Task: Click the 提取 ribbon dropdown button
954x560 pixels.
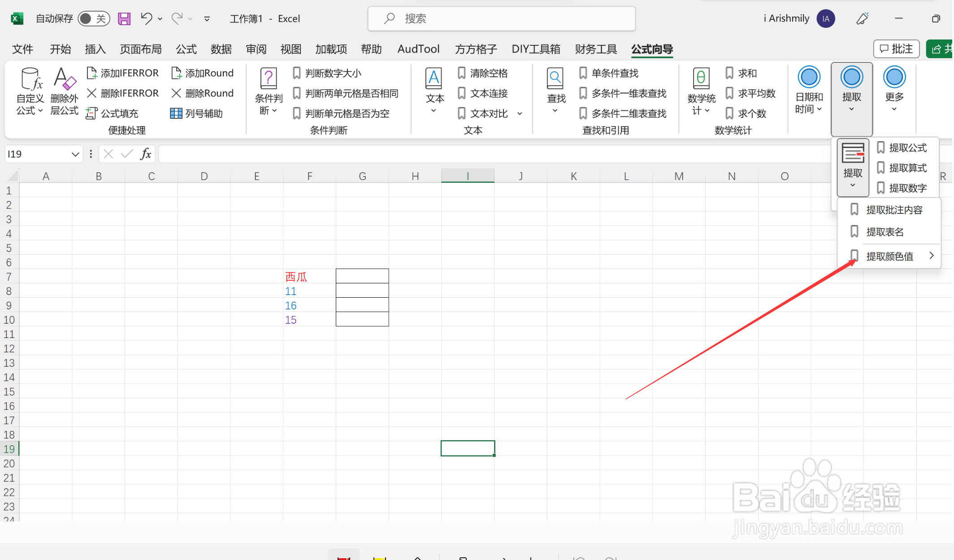Action: [x=851, y=99]
